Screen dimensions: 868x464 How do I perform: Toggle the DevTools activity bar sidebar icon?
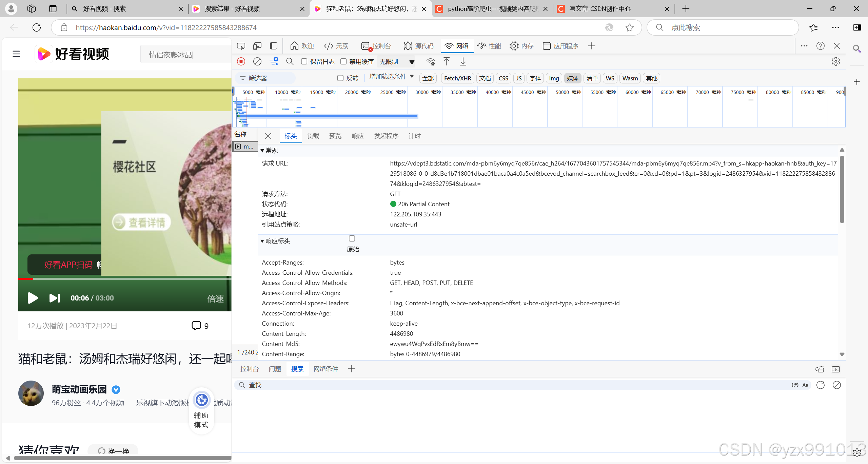[274, 46]
